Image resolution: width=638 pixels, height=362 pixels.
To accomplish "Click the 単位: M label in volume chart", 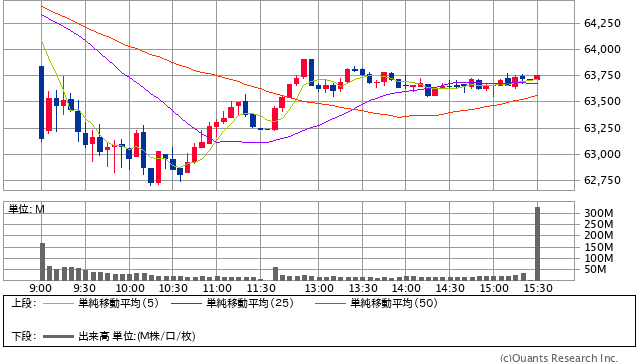I will click(26, 209).
